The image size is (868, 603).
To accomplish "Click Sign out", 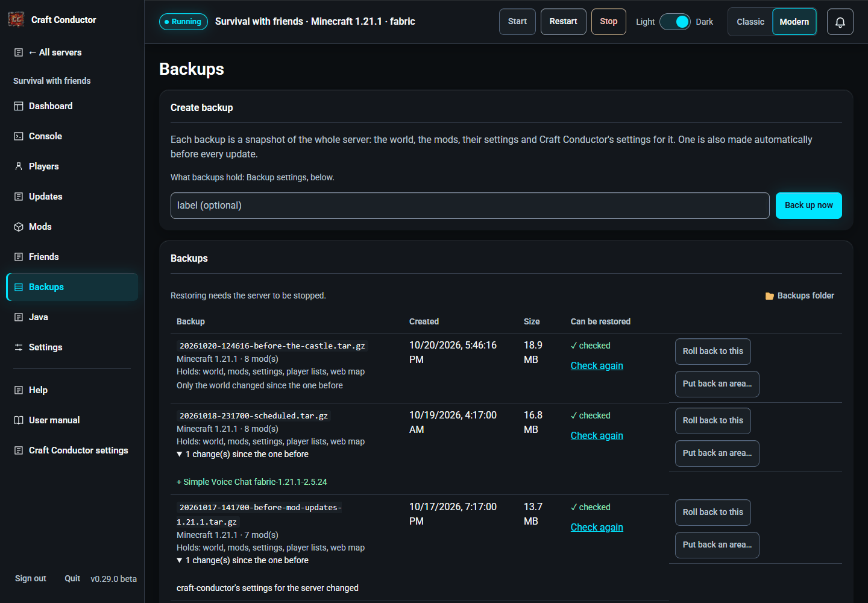I will point(31,578).
